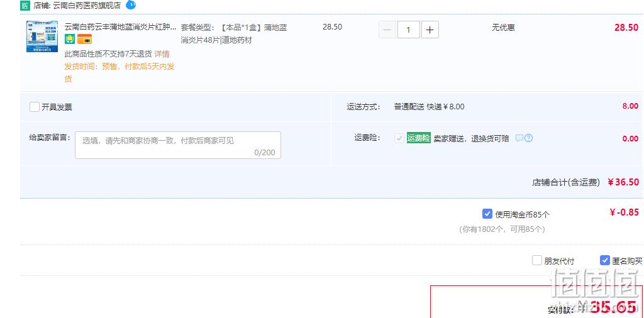This screenshot has height=318, width=644.
Task: Click the green 运费险 label badge
Action: pos(418,138)
